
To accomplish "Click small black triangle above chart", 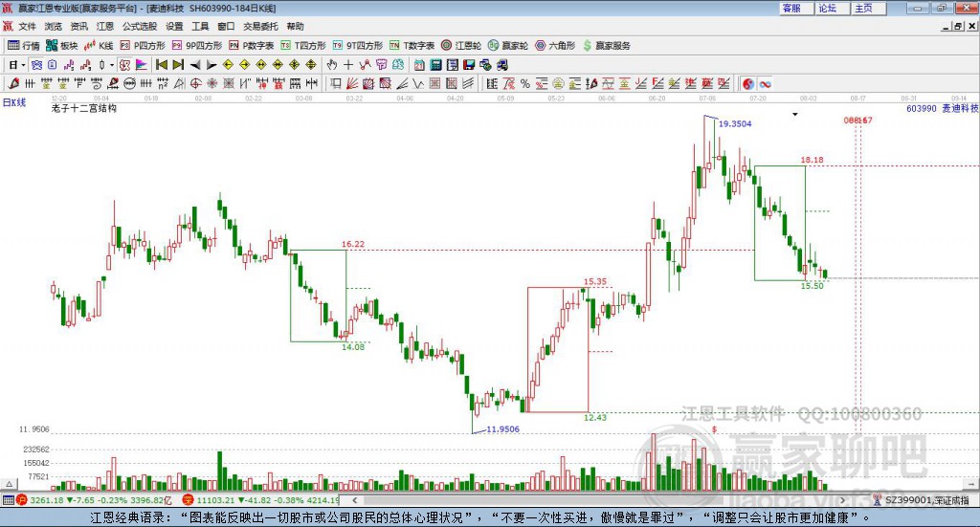I will point(795,114).
